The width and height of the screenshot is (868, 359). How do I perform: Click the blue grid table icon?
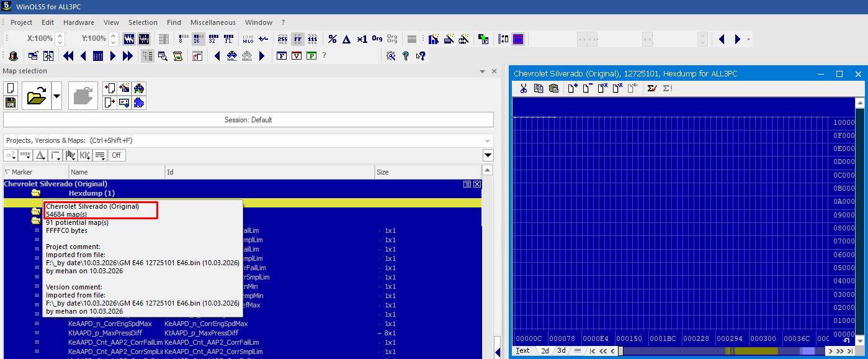[98, 56]
